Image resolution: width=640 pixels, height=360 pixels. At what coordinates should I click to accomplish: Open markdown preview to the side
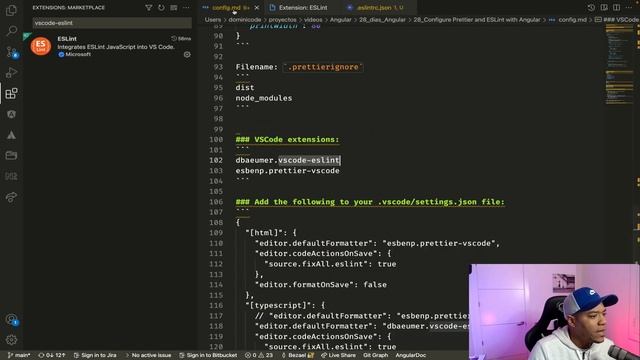(604, 8)
